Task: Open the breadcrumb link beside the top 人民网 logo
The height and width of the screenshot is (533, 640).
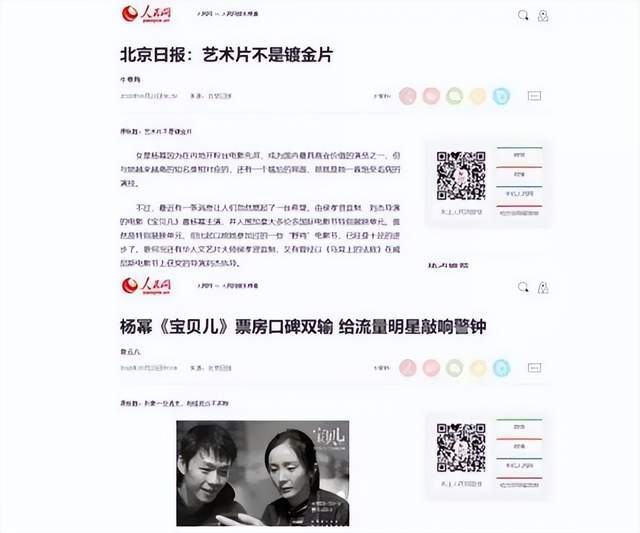Action: pyautogui.click(x=228, y=14)
